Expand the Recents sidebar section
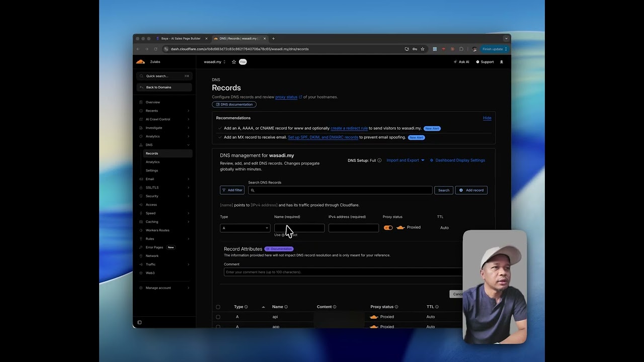644x362 pixels. [189, 111]
